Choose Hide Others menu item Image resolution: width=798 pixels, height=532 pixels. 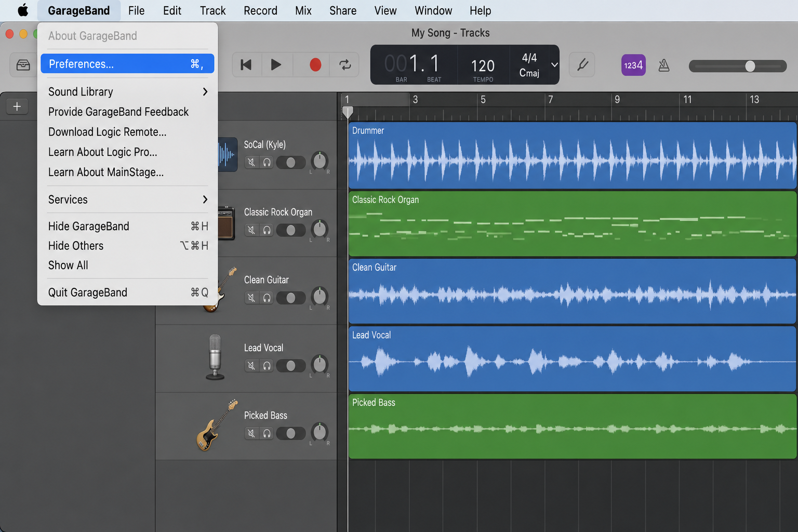pos(127,246)
